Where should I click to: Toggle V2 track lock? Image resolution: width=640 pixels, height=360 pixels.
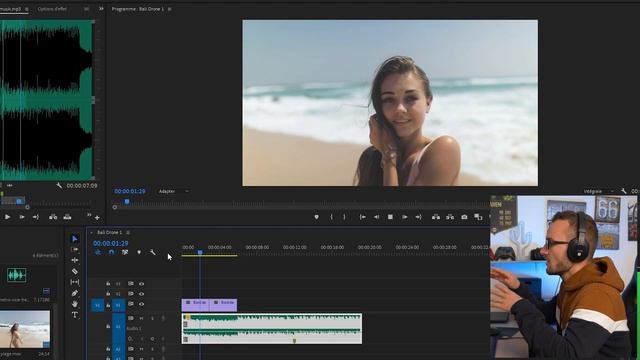tap(108, 294)
